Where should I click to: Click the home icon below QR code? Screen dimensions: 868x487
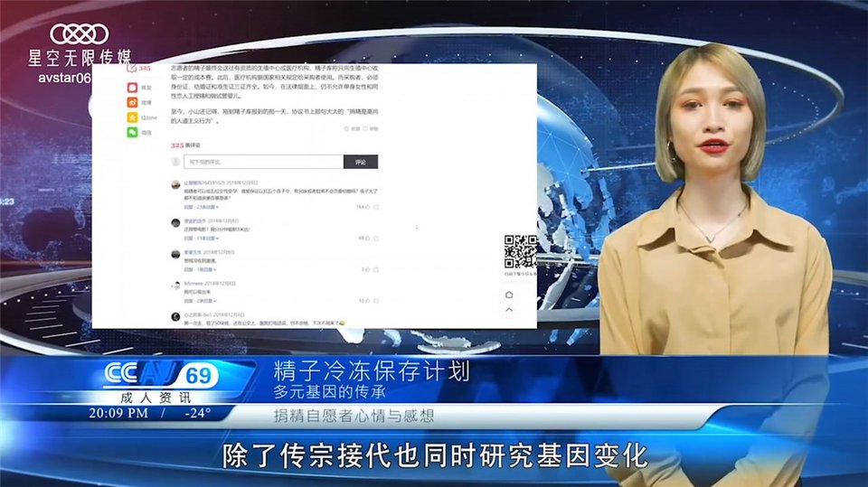(509, 295)
